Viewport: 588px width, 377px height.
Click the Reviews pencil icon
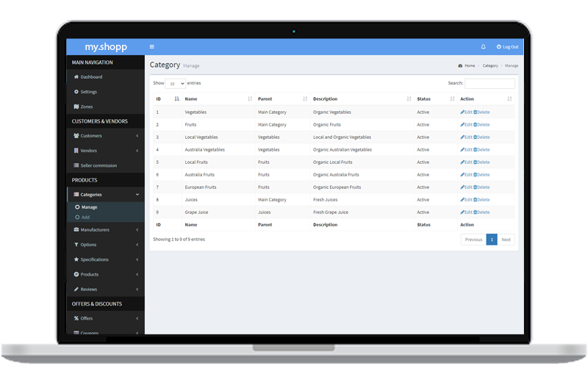[x=76, y=290]
